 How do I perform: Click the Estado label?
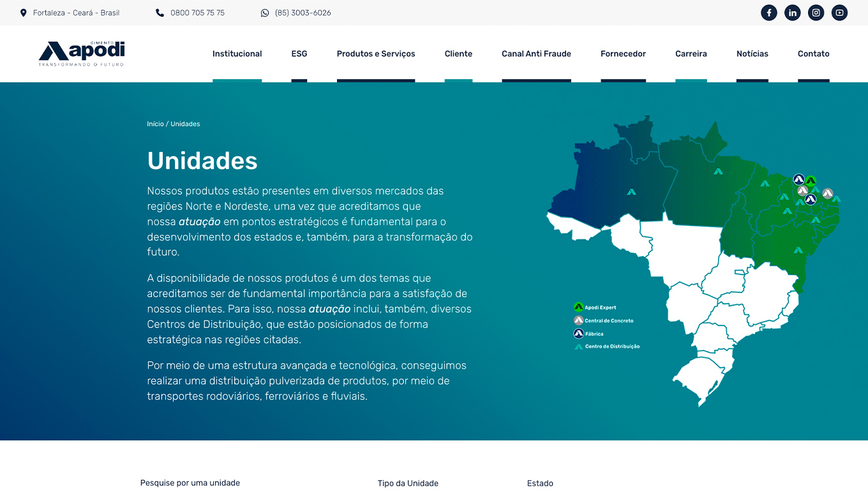click(x=540, y=483)
